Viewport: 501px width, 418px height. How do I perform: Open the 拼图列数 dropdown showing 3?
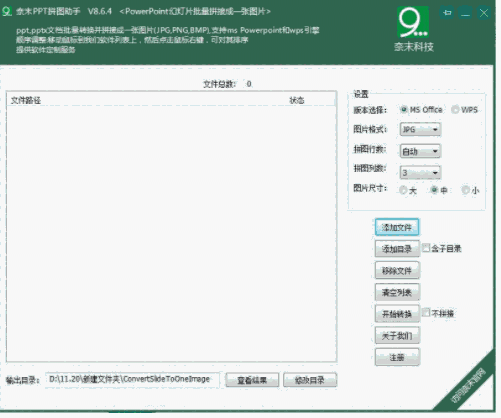[420, 172]
